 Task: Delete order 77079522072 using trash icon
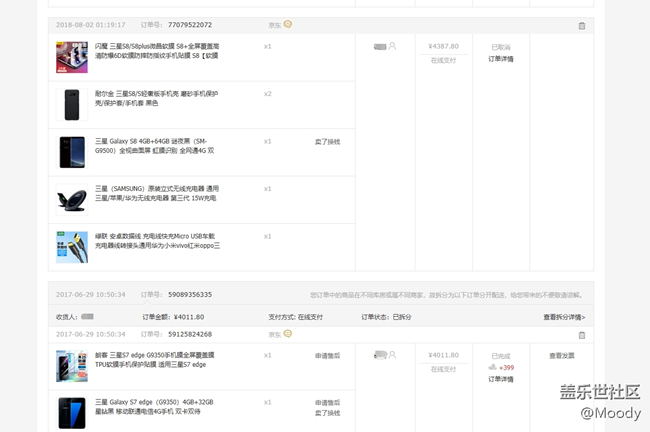582,25
